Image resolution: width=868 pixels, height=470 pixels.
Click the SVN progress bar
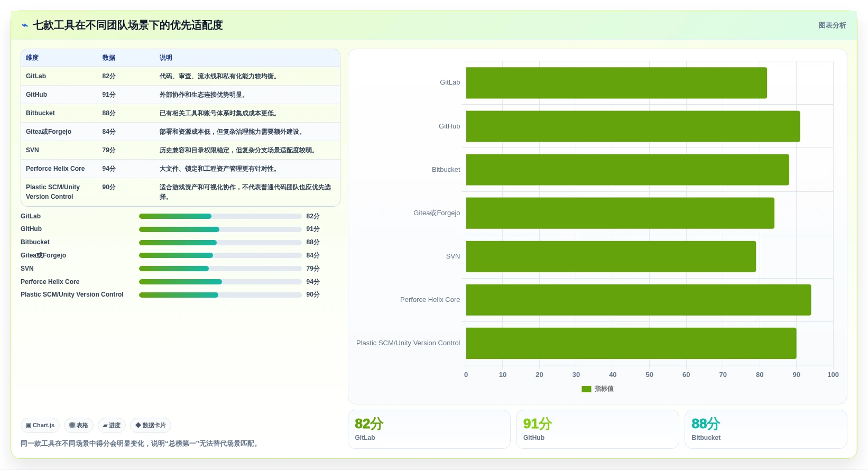point(220,269)
